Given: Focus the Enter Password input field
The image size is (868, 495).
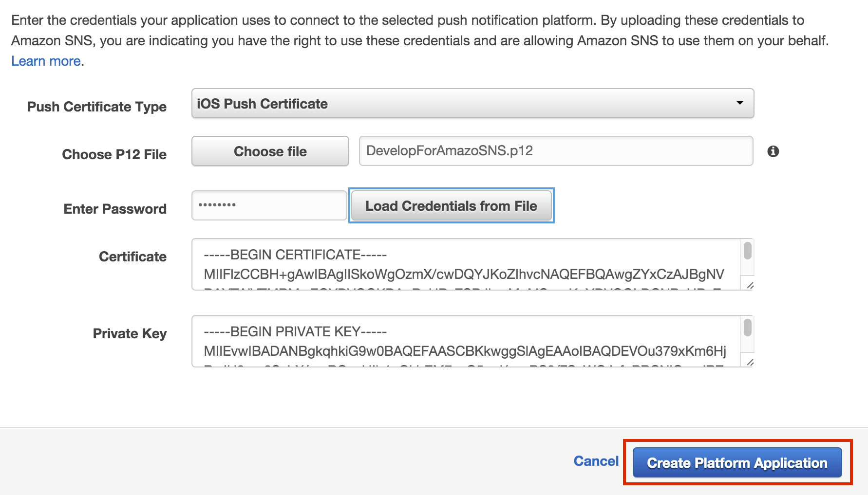Looking at the screenshot, I should click(x=269, y=205).
